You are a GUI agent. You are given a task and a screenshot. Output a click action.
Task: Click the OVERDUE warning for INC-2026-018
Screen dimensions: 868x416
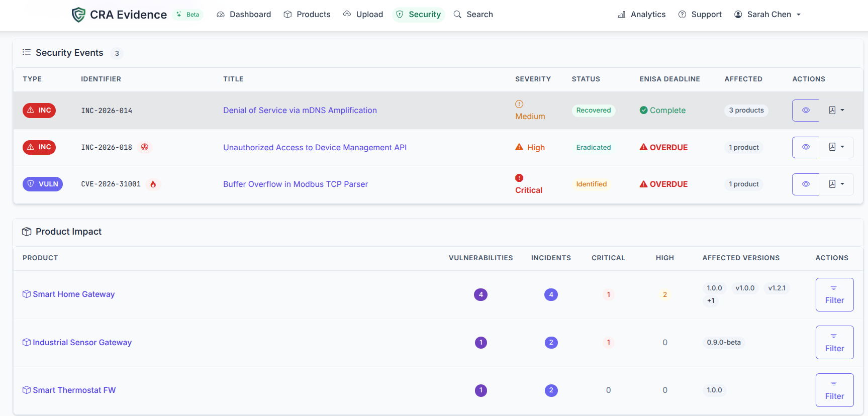[664, 148]
